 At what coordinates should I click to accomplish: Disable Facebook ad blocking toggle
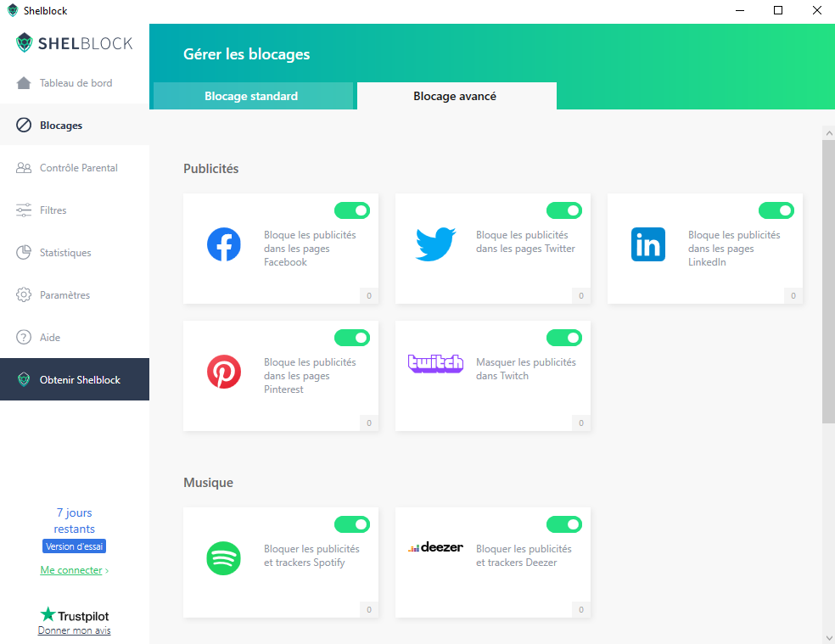[x=352, y=210]
